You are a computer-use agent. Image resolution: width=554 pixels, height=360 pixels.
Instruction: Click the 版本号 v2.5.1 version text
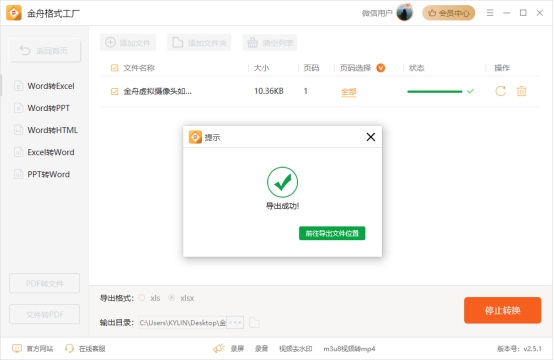(x=519, y=349)
